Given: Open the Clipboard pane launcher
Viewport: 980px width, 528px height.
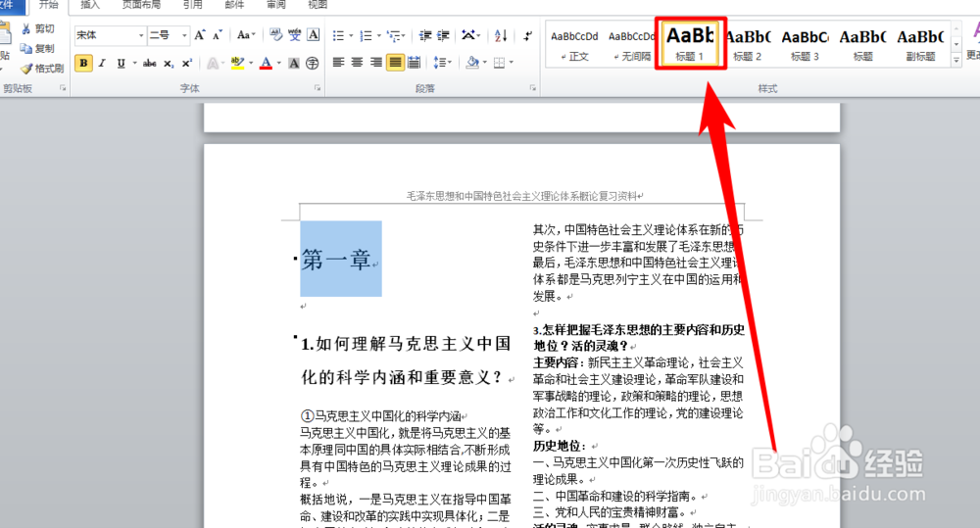Looking at the screenshot, I should coord(63,89).
